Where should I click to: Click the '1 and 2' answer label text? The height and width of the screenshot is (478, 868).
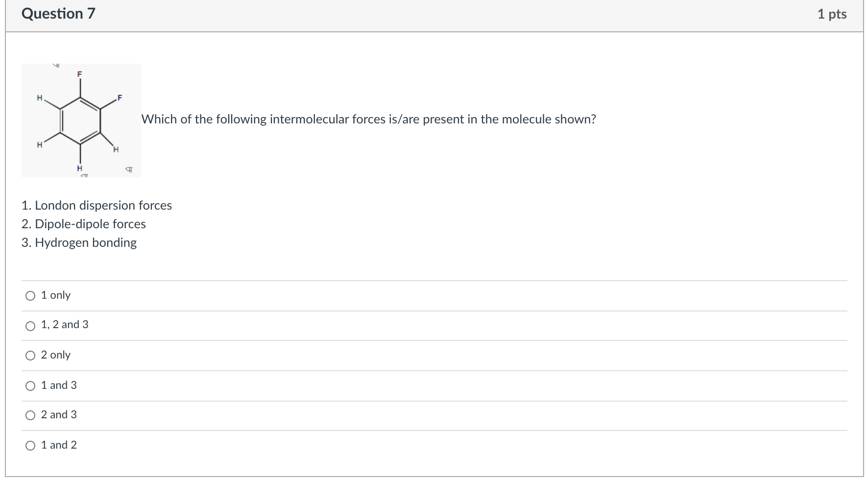tap(59, 445)
